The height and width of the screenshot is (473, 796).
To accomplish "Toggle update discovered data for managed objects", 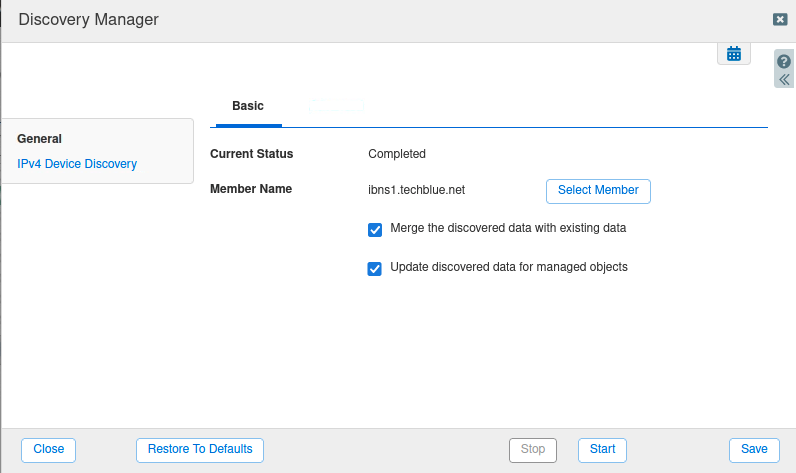I will click(x=375, y=268).
